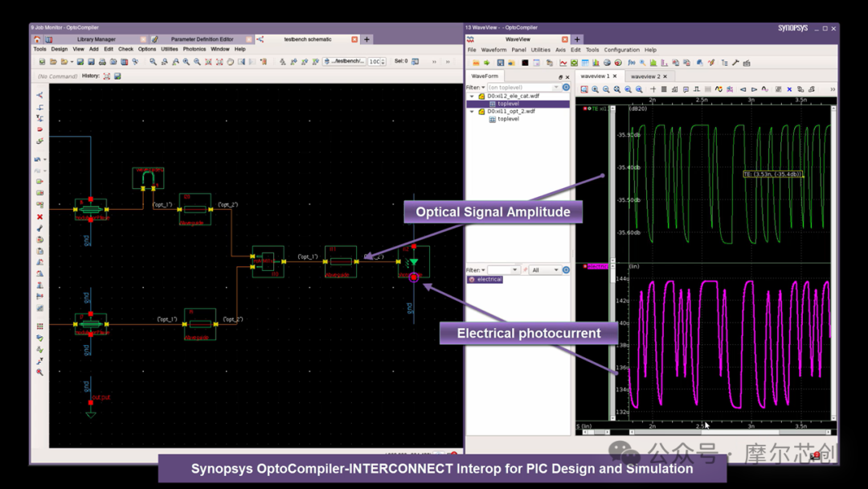868x489 pixels.
Task: Click the table icon in WaveView toolbar
Action: pyautogui.click(x=584, y=63)
